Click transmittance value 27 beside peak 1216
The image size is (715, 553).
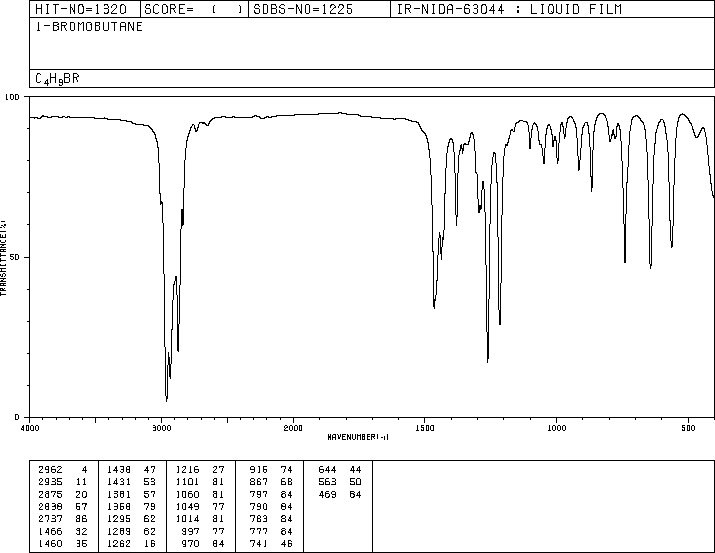point(218,470)
